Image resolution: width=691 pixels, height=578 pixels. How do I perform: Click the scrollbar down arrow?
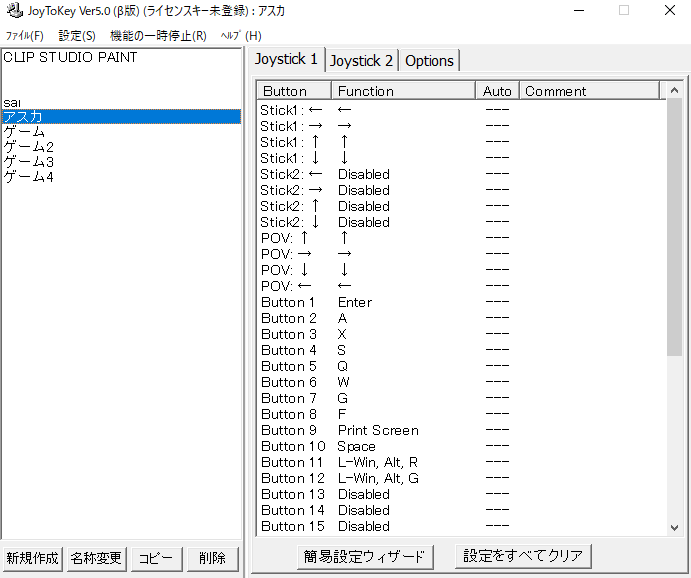[674, 527]
